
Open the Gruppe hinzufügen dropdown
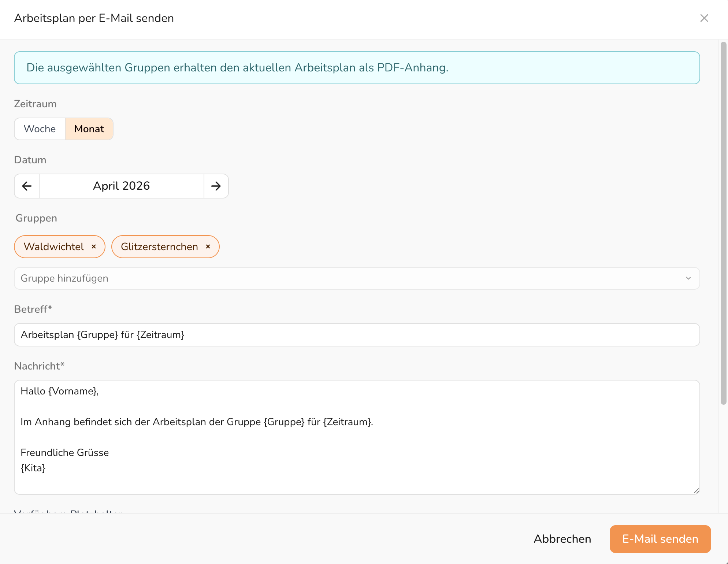352,278
